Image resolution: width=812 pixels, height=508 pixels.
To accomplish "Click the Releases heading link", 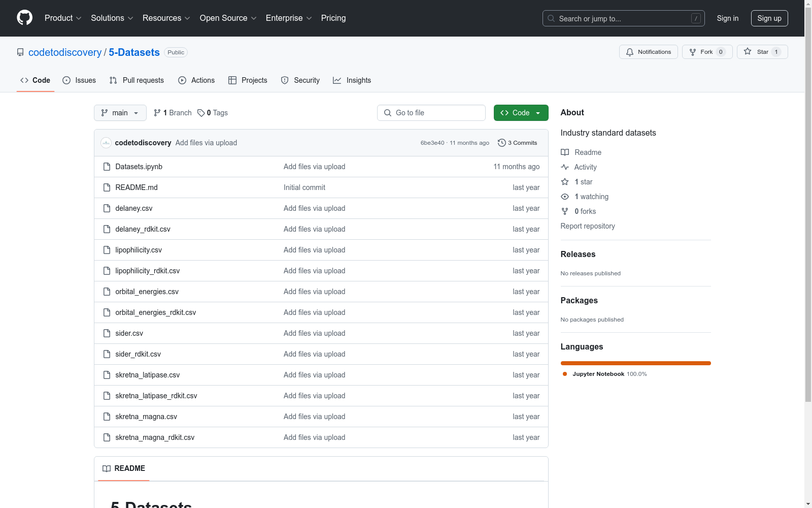I will coord(578,255).
